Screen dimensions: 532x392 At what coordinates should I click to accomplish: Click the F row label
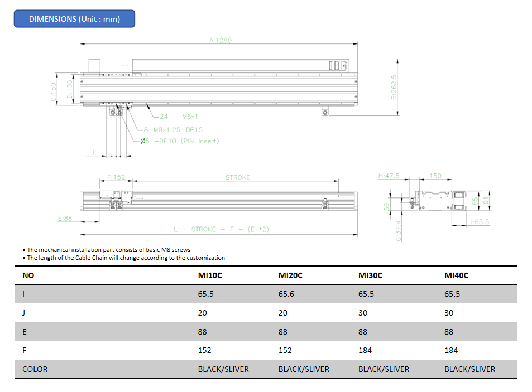coord(25,350)
